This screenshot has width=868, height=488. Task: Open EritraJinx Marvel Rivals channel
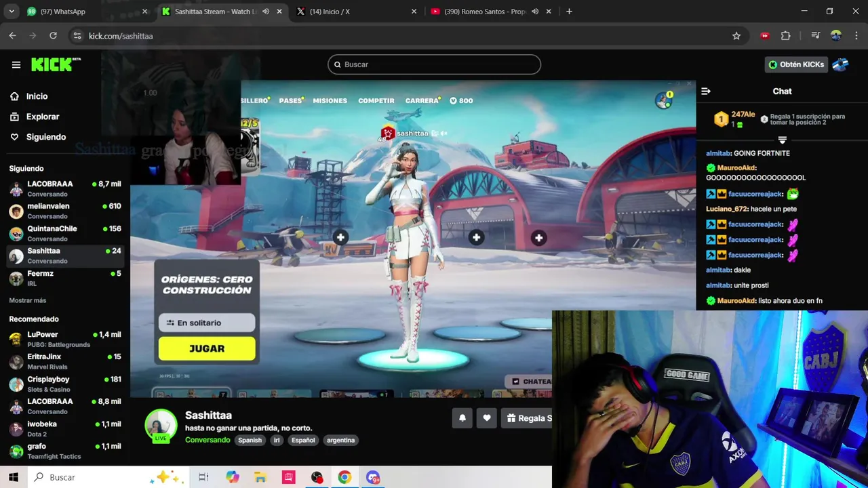tap(65, 361)
